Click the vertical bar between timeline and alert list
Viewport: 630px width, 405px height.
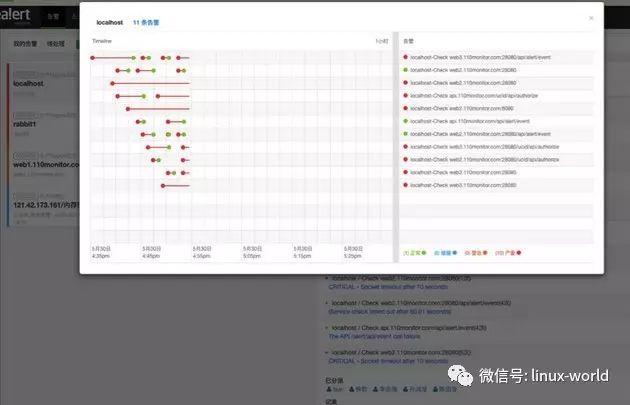click(396, 147)
